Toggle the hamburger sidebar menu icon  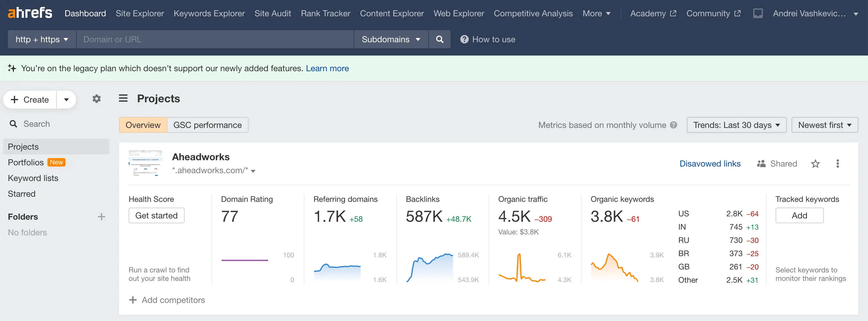tap(123, 98)
